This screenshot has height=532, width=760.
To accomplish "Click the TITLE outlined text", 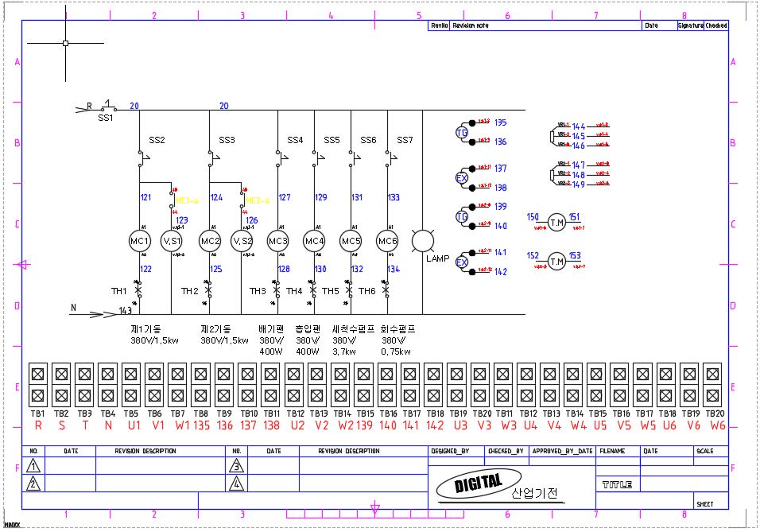I will click(x=617, y=484).
